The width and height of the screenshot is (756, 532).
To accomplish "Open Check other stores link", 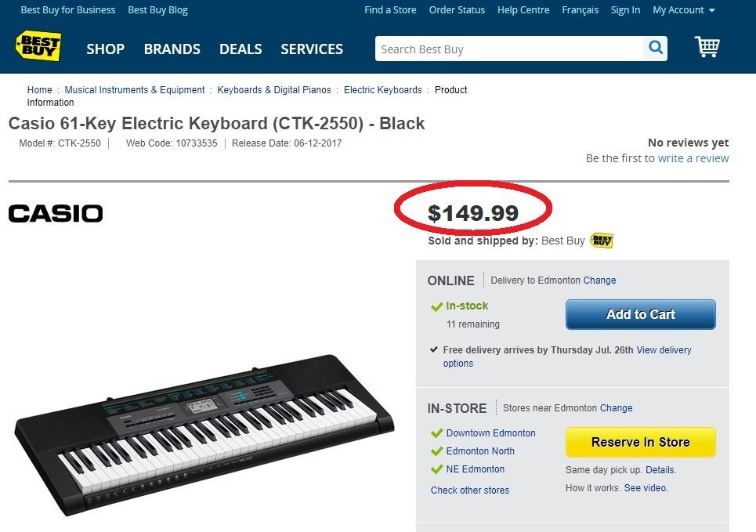I will tap(470, 490).
